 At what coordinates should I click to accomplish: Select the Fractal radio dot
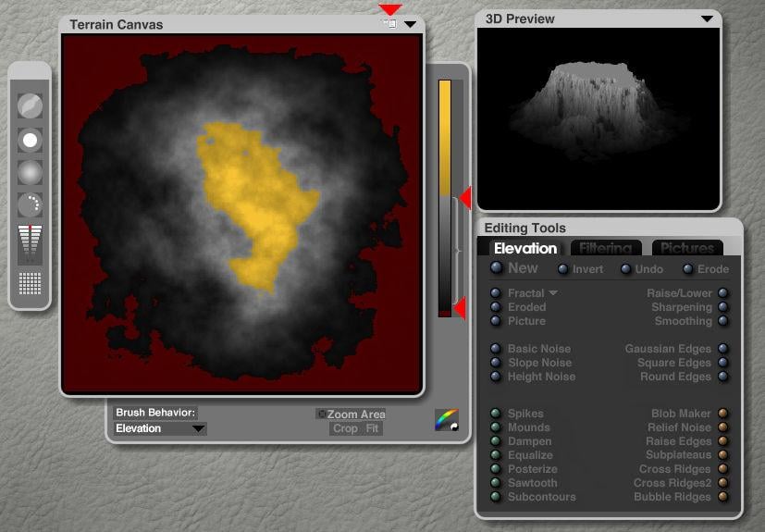pos(496,293)
